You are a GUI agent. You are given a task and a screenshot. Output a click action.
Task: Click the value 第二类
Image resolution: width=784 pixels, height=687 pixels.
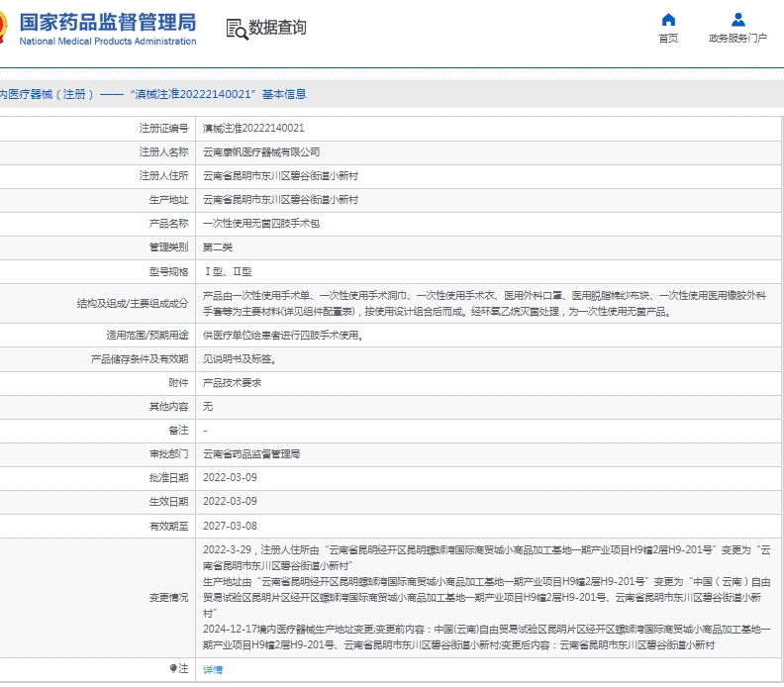218,247
